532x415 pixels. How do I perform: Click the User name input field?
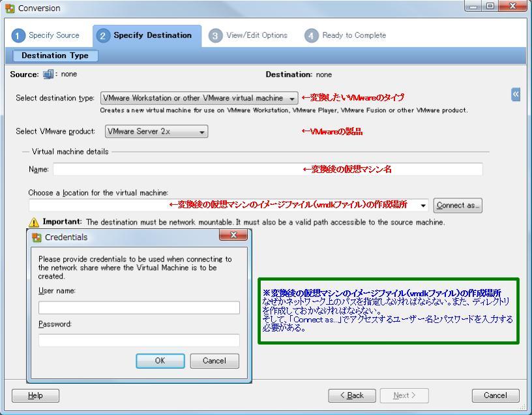click(139, 308)
